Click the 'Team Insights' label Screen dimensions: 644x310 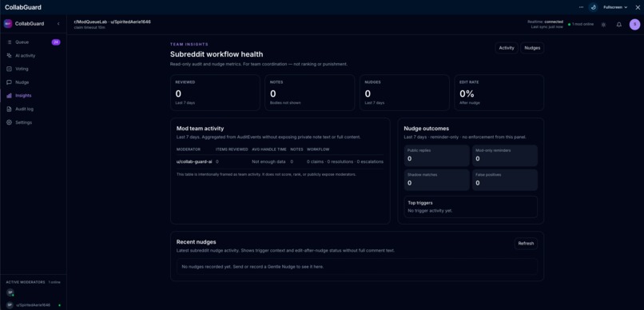point(189,45)
